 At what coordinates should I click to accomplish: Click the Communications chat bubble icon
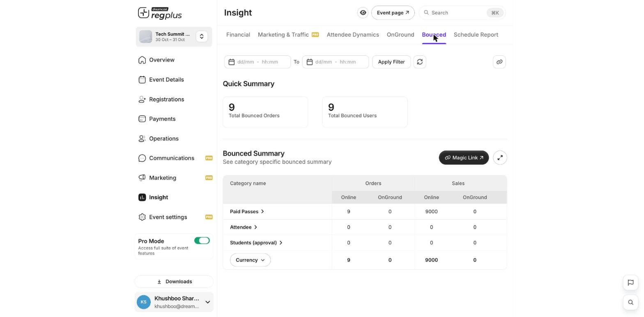pos(142,158)
